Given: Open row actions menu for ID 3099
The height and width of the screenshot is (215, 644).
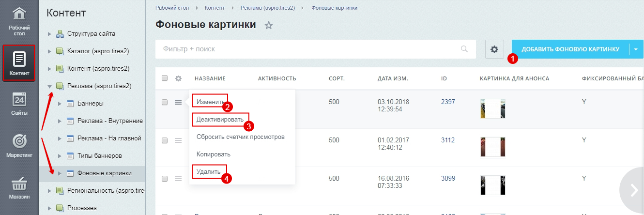Looking at the screenshot, I should coord(178,179).
